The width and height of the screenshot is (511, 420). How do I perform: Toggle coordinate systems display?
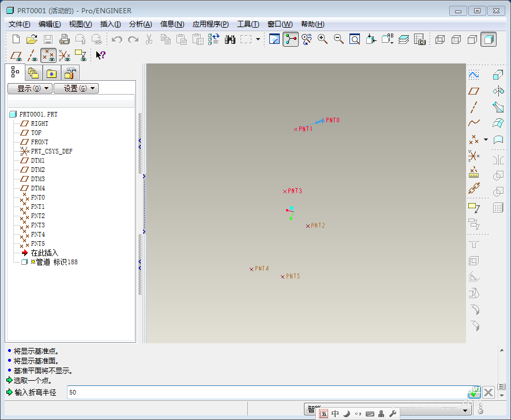[x=65, y=55]
